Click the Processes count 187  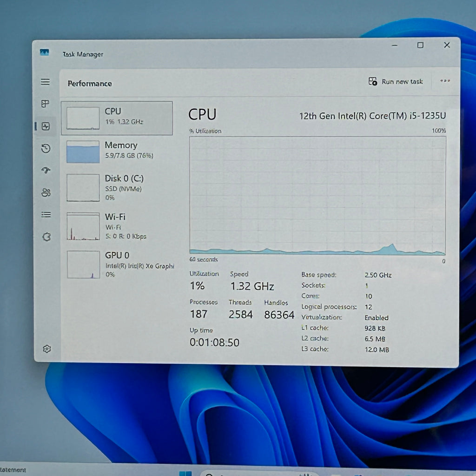[x=198, y=314]
